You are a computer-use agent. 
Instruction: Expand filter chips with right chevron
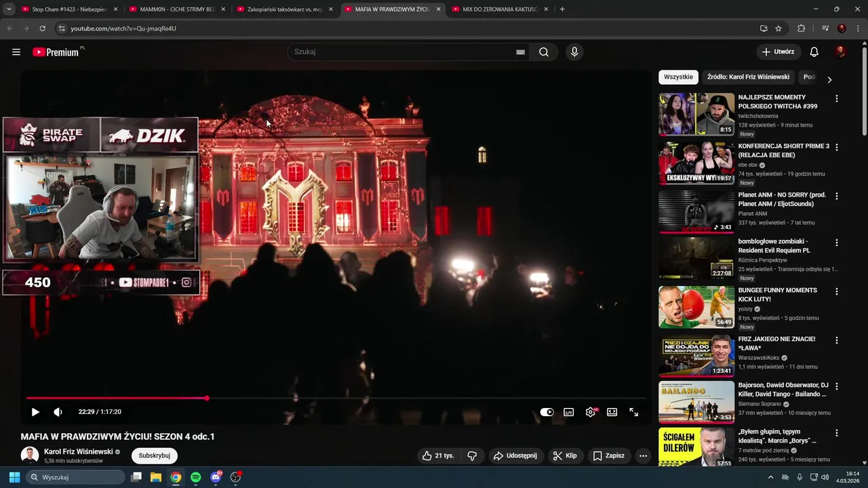[829, 79]
